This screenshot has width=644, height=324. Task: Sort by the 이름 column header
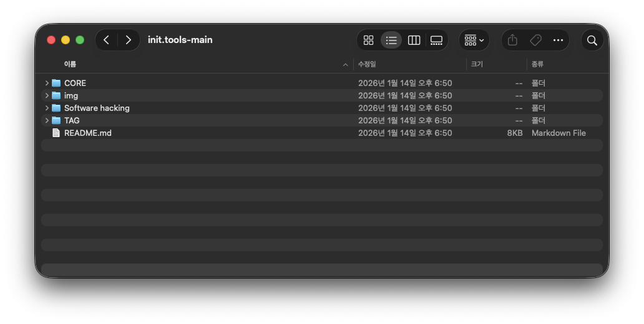tap(70, 64)
